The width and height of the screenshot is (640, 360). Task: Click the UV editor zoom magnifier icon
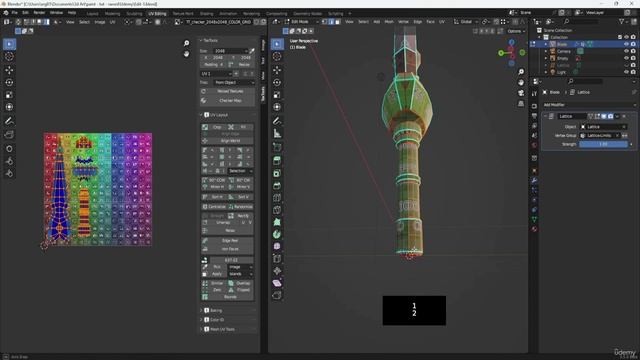(187, 43)
